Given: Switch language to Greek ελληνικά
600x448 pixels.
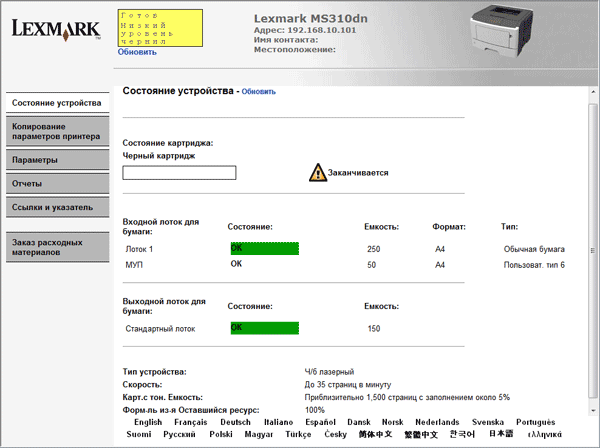Looking at the screenshot, I should [545, 434].
